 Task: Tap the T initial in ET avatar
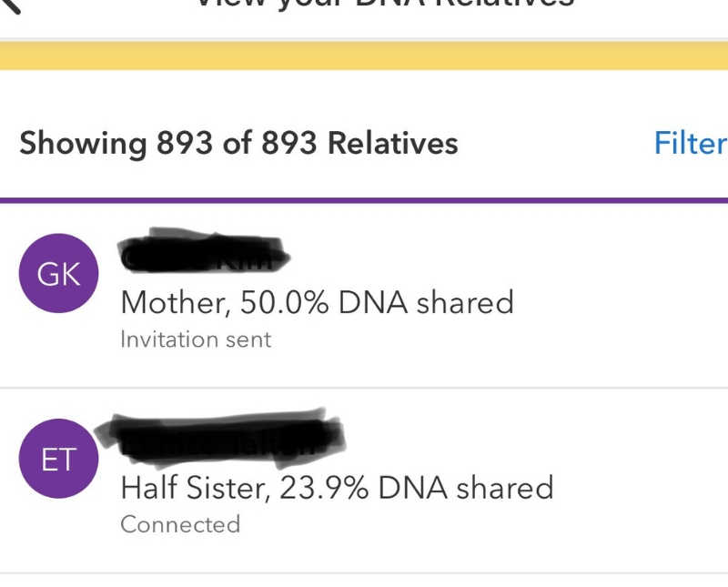(x=66, y=460)
